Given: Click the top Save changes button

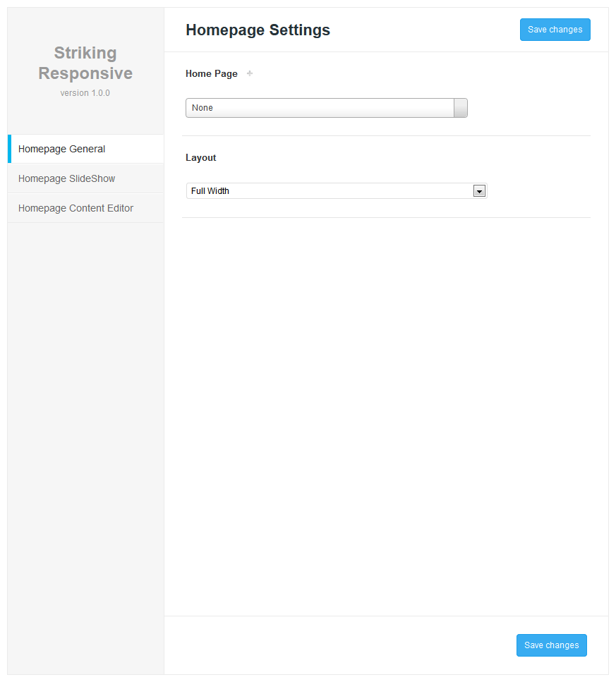Looking at the screenshot, I should (x=555, y=30).
